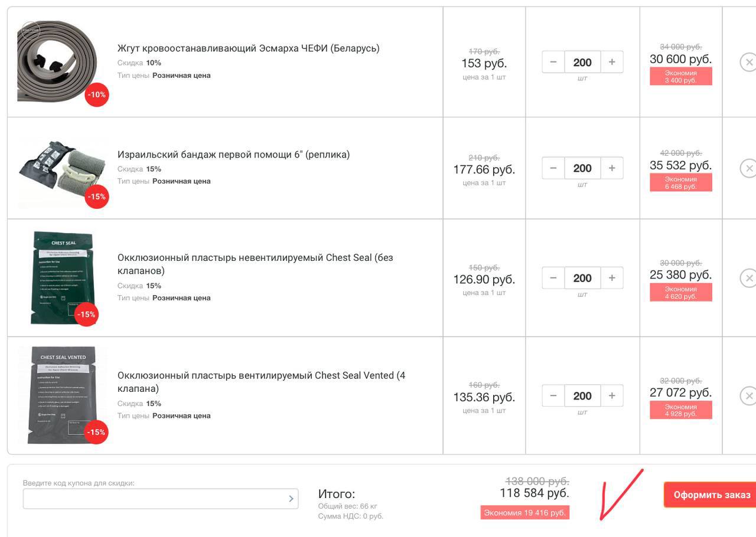Edit quantity field for Israeli bandage
Screen dimensions: 756x537
tap(582, 168)
